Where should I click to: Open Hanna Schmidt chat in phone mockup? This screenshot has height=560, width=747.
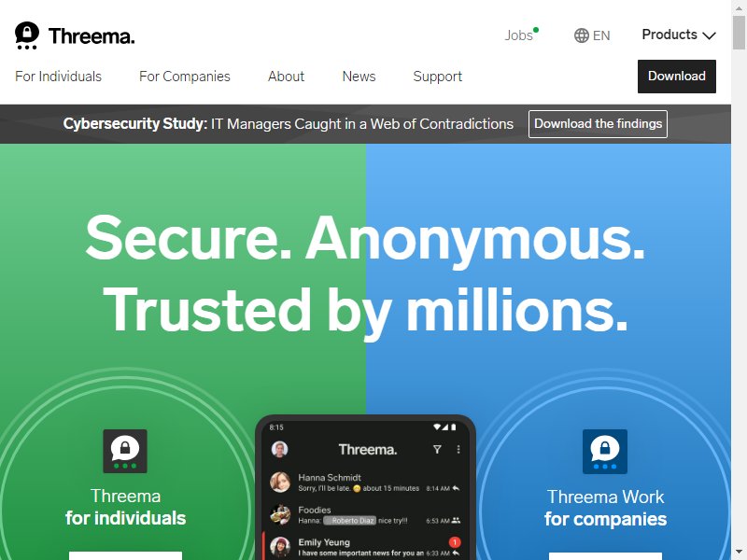pyautogui.click(x=365, y=483)
